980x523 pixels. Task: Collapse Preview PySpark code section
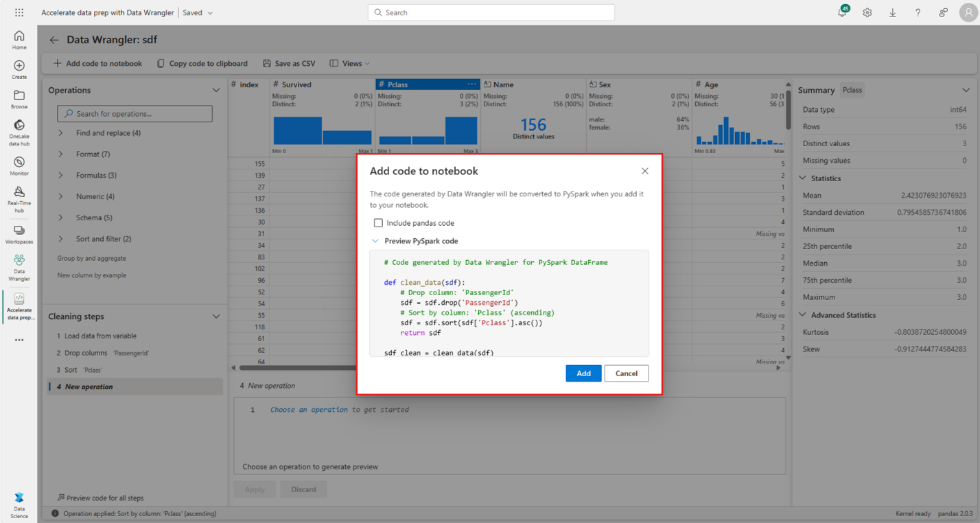[375, 241]
